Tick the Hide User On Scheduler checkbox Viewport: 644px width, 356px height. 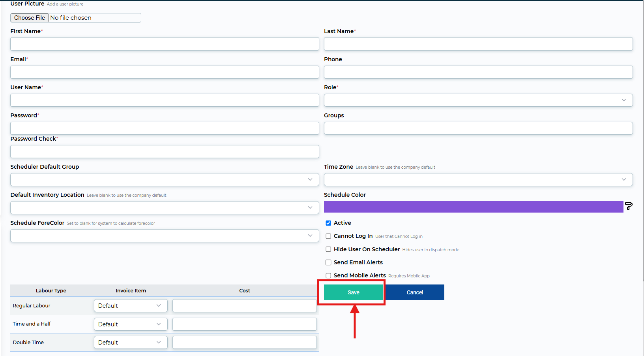pyautogui.click(x=328, y=249)
